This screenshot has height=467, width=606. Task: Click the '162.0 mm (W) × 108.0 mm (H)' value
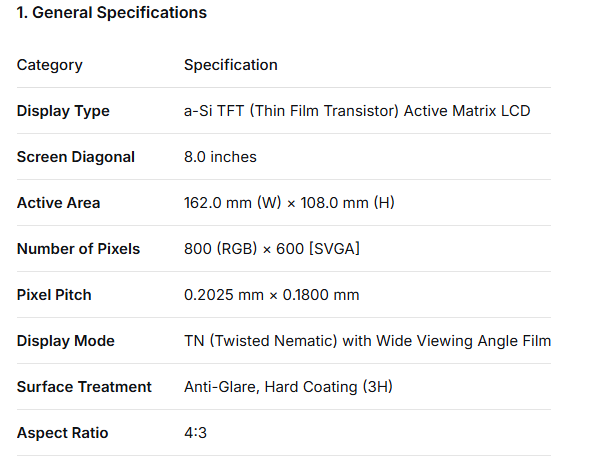tap(289, 203)
